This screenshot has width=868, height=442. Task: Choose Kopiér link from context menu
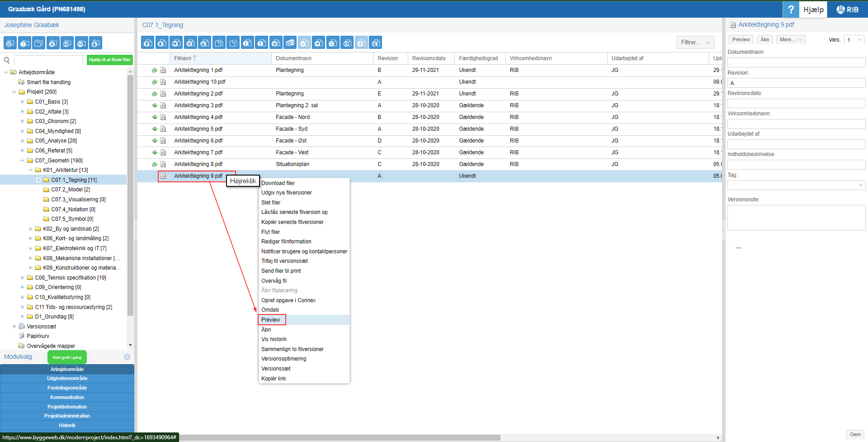coord(274,379)
